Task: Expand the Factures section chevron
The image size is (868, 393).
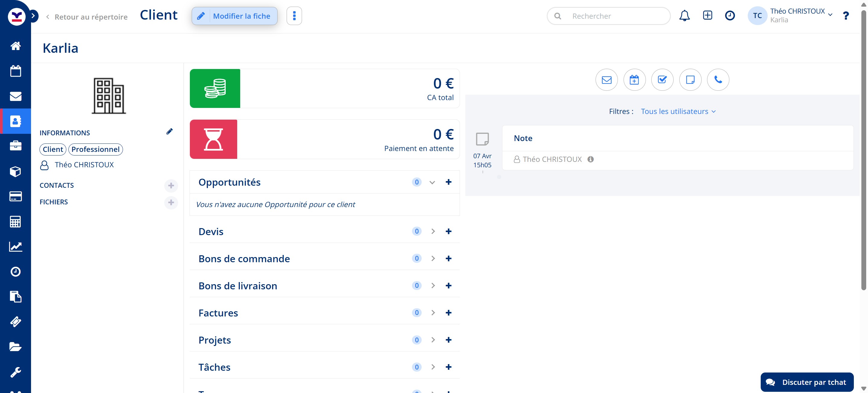Action: point(433,313)
